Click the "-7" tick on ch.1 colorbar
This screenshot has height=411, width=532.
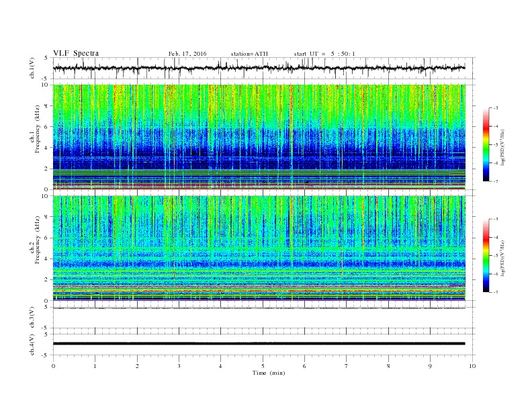(496, 181)
